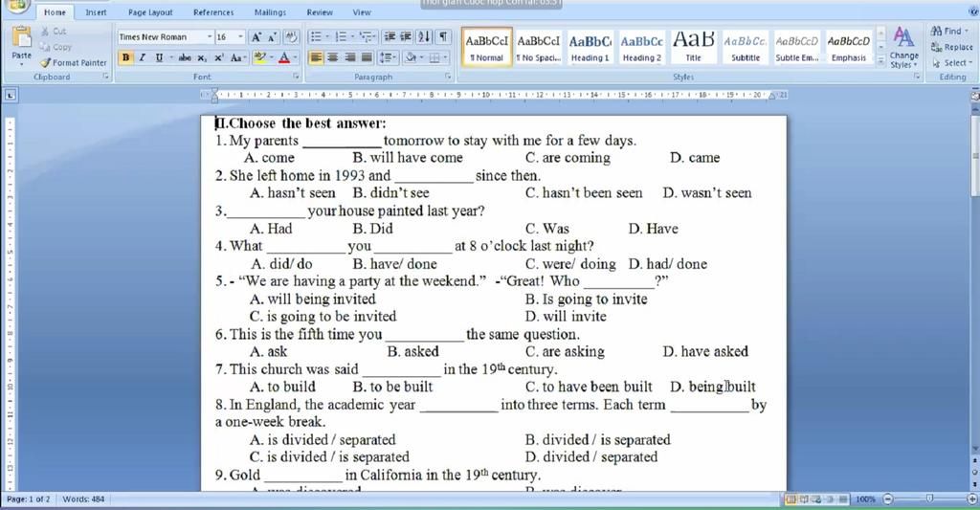Click the Zoom In plus button
980x510 pixels.
pyautogui.click(x=972, y=499)
